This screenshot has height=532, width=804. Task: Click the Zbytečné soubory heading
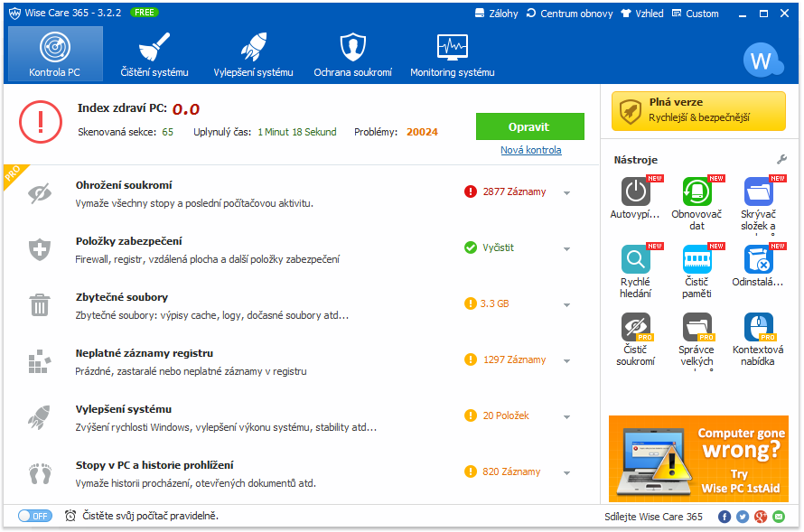click(122, 297)
